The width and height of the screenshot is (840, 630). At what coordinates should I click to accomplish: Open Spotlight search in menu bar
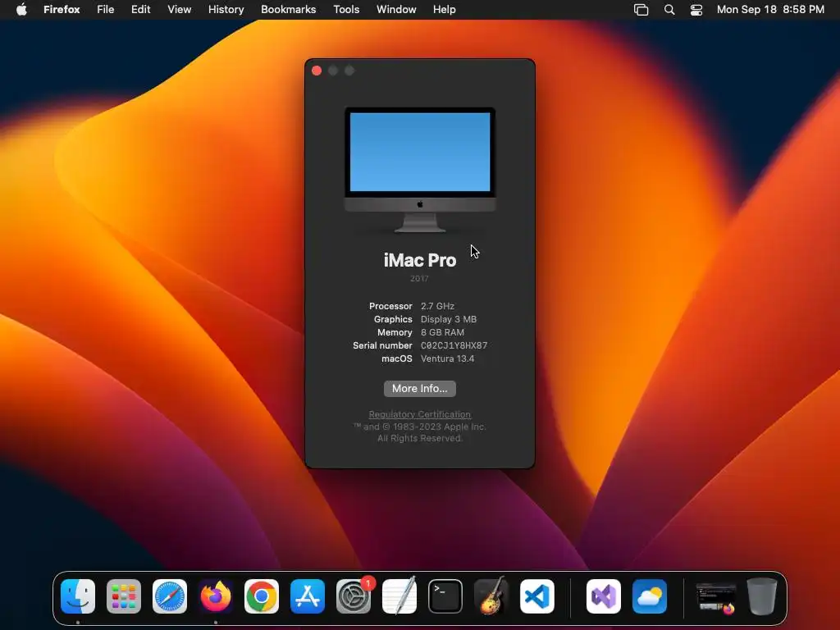tap(669, 10)
